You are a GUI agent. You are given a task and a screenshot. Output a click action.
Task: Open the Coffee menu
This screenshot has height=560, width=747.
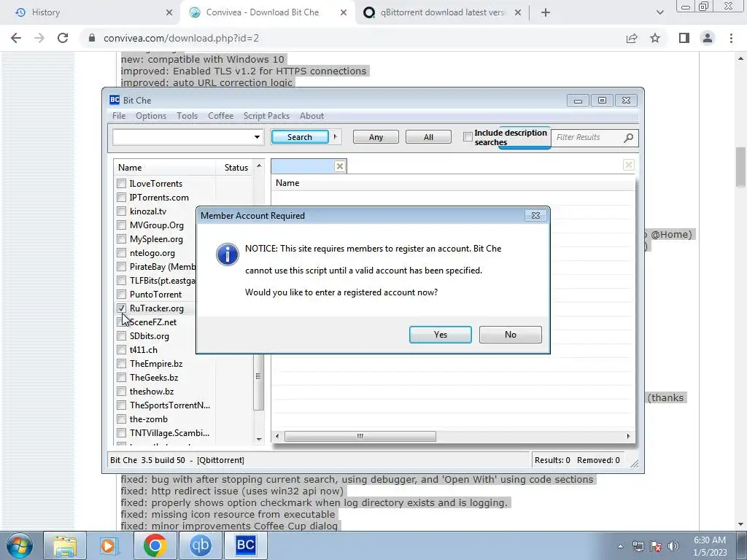[220, 116]
